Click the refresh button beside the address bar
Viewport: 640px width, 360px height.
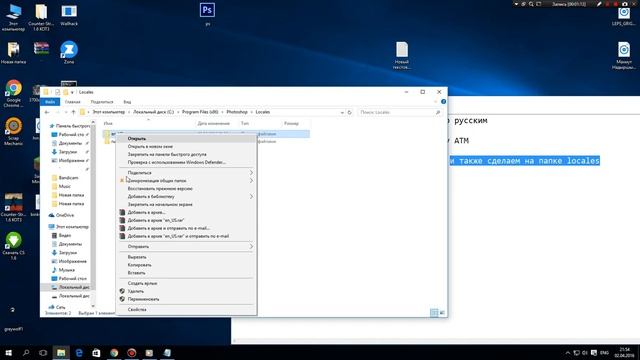pos(349,112)
